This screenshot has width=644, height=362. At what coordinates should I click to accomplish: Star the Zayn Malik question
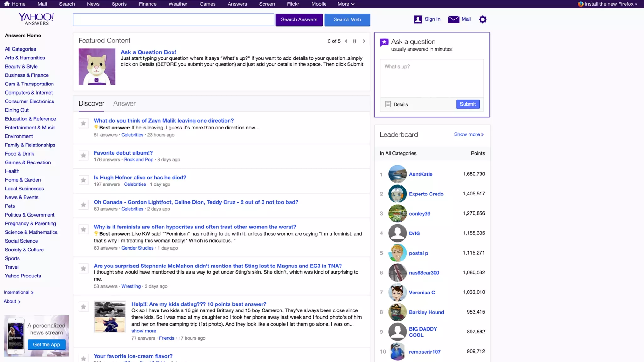click(x=83, y=123)
